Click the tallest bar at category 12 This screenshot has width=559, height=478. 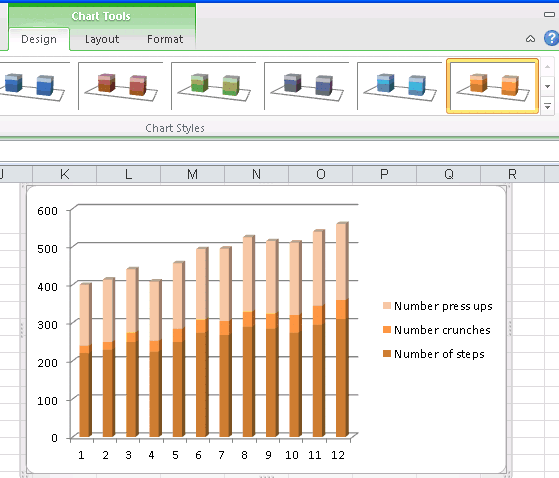tap(341, 330)
